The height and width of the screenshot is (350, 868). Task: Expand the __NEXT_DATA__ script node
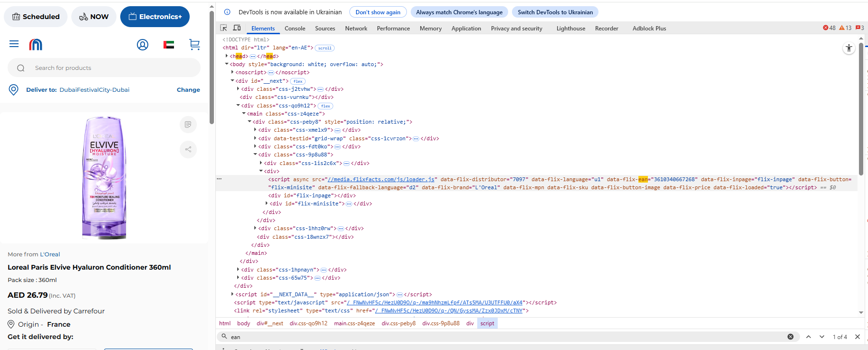[232, 294]
